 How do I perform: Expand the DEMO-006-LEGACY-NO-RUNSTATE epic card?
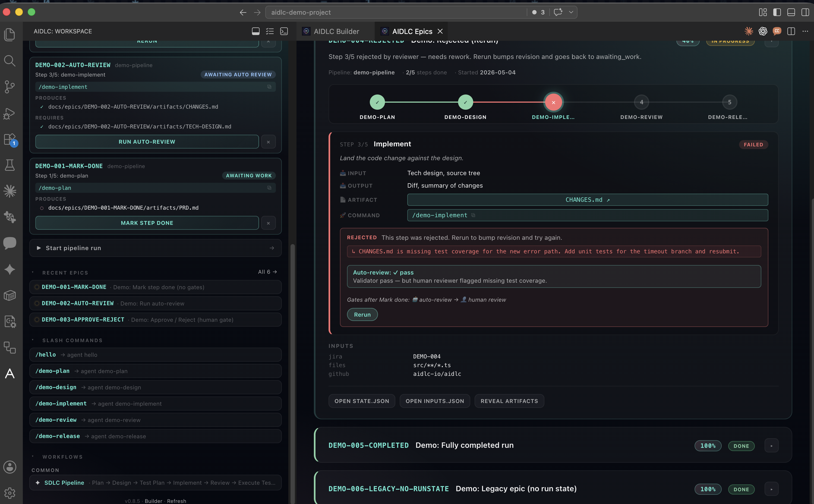tap(771, 489)
